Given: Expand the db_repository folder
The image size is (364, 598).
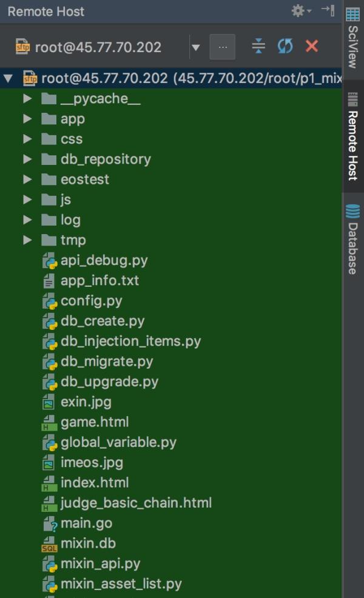Looking at the screenshot, I should click(x=27, y=159).
